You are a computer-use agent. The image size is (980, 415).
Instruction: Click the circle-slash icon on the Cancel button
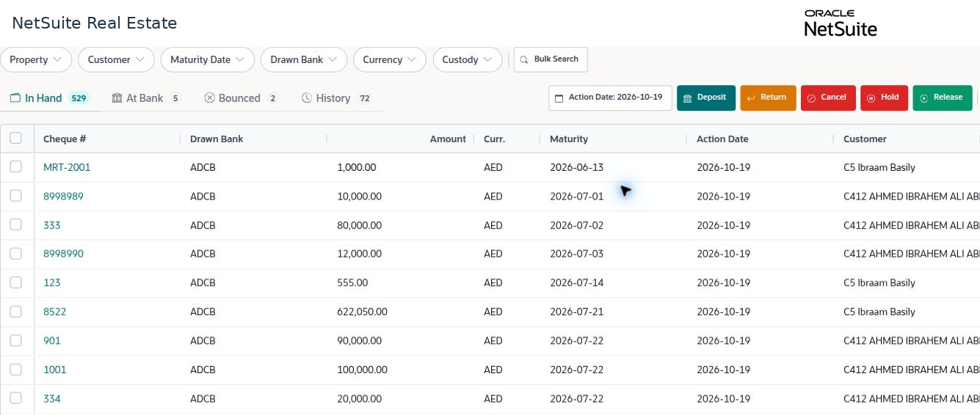(x=811, y=98)
